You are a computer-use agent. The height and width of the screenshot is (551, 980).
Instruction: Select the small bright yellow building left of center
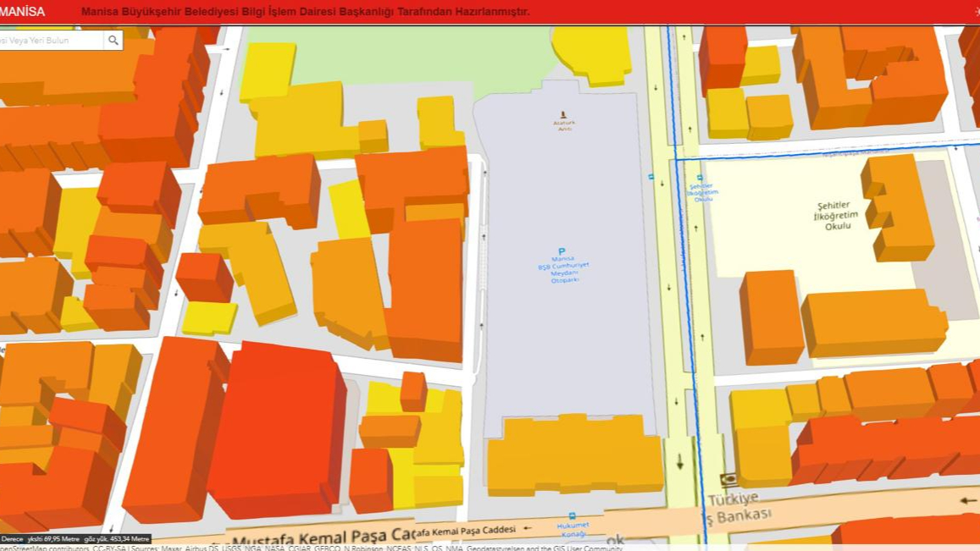pos(208,317)
